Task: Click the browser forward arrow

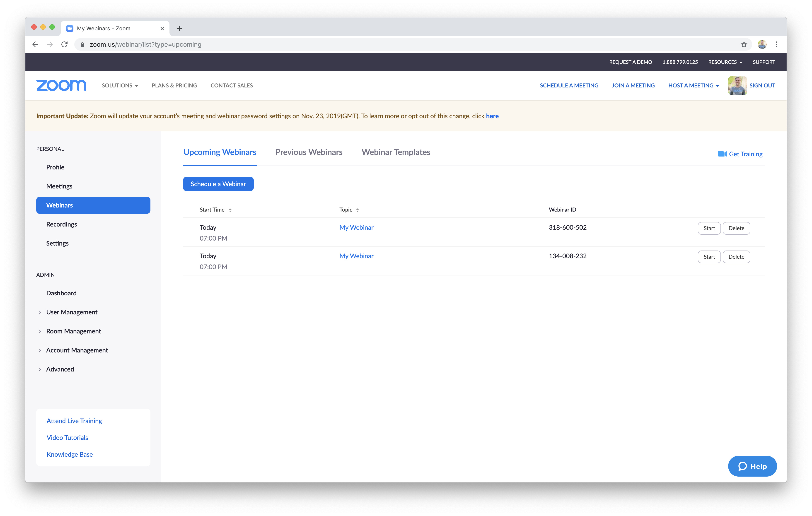Action: pos(50,44)
